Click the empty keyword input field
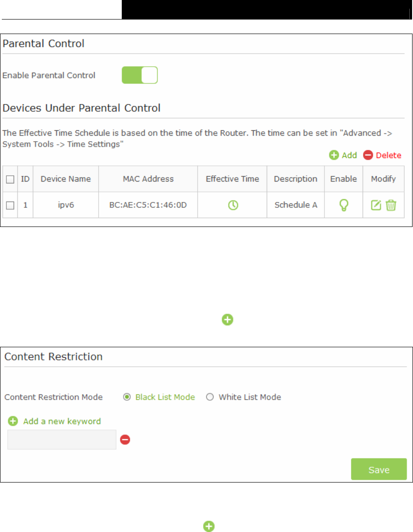 click(x=62, y=440)
